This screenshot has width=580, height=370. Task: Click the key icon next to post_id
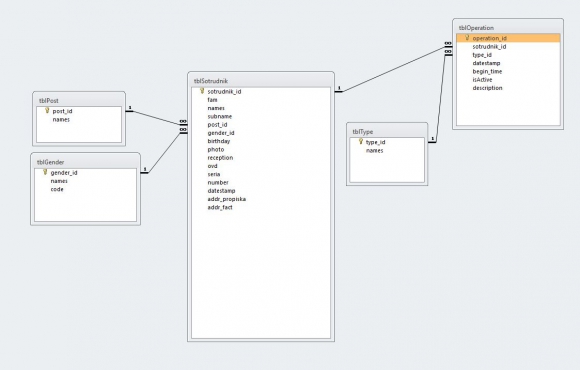[47, 111]
